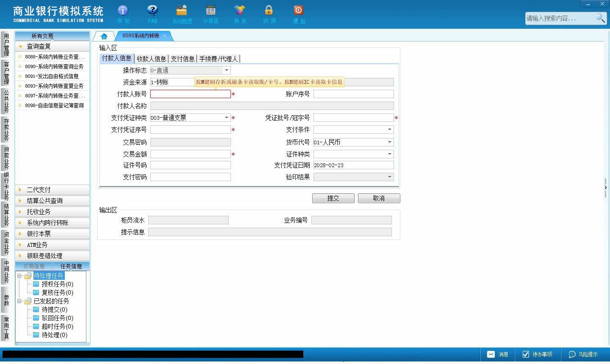Open the 常用工具 side tab
610x364 pixels.
[6, 328]
